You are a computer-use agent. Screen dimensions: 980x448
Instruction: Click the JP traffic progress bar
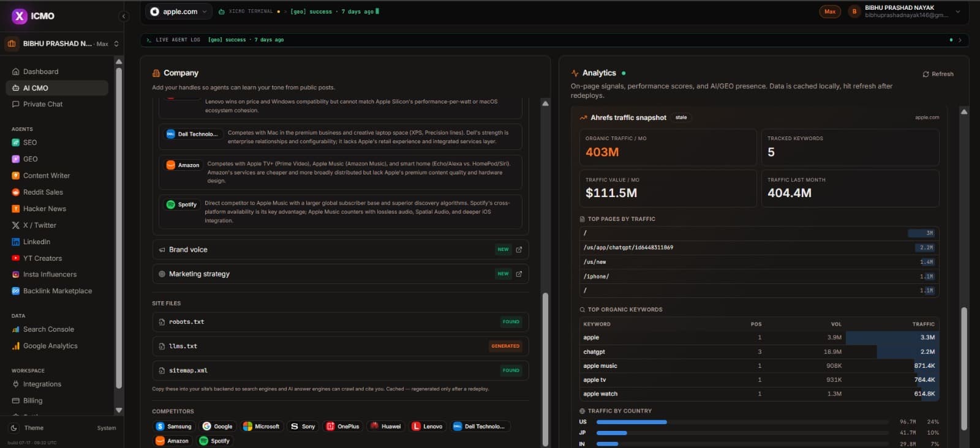[742, 433]
